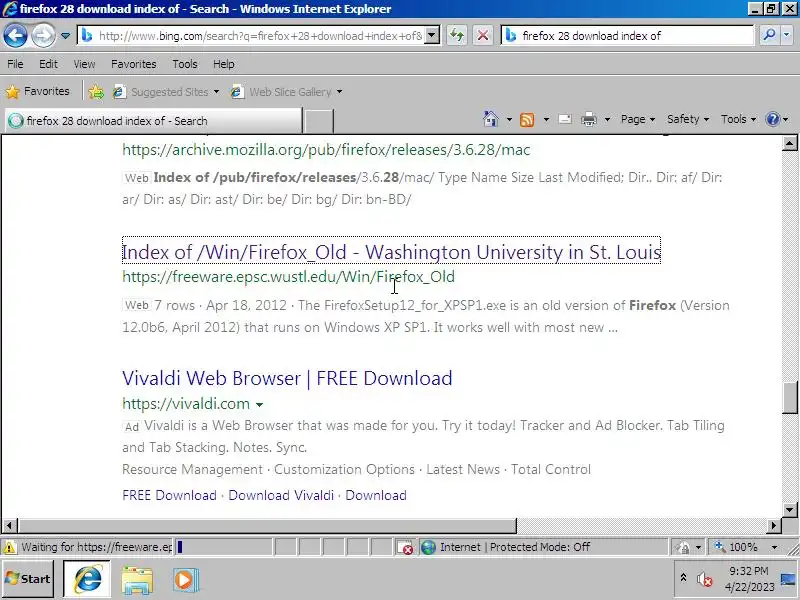
Task: Refresh the page with the green arrows
Action: click(457, 36)
